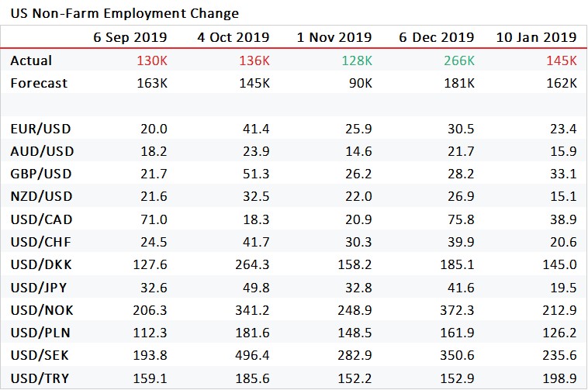
Task: Select the USD/TRY row label
Action: coord(39,378)
